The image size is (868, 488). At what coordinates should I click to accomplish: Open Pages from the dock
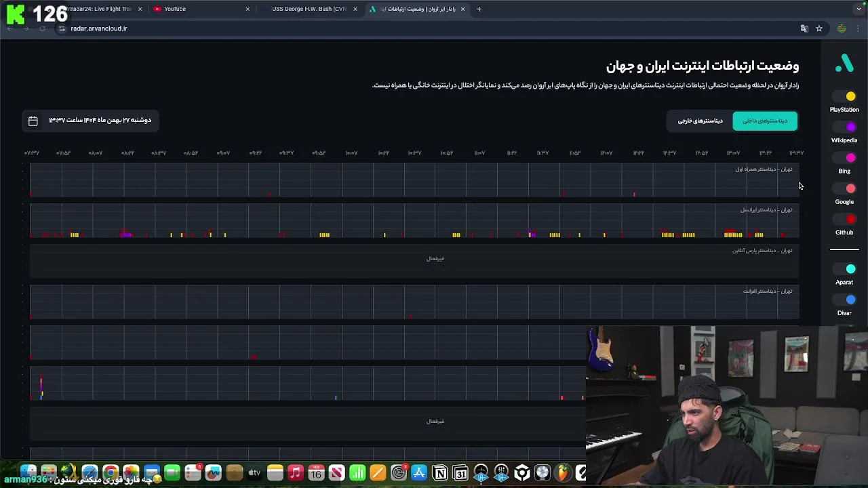point(378,472)
